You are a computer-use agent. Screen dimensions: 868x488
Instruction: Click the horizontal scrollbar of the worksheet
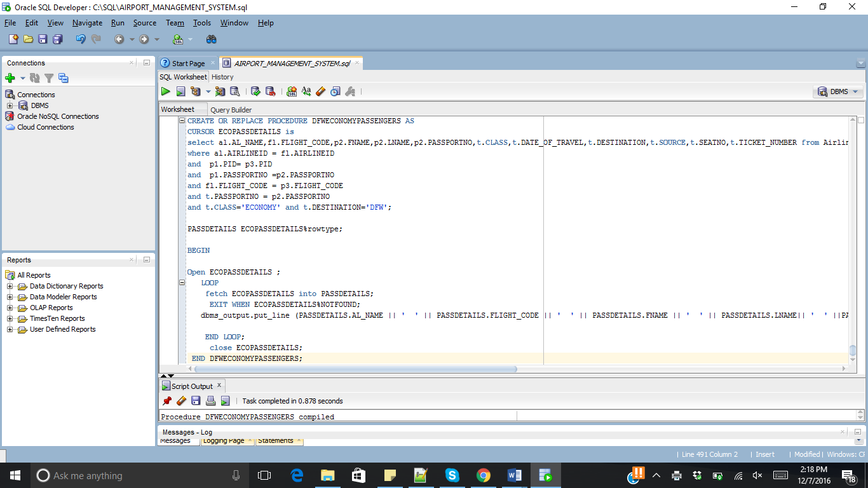[x=356, y=369]
